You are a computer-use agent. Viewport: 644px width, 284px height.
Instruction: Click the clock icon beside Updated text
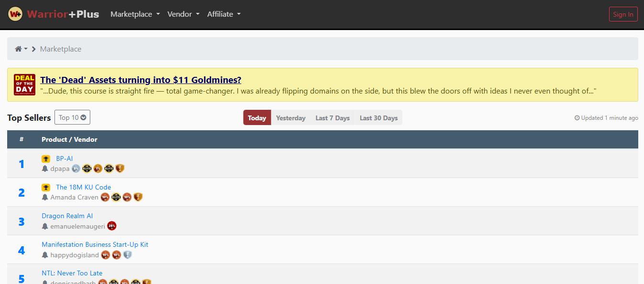pyautogui.click(x=577, y=118)
